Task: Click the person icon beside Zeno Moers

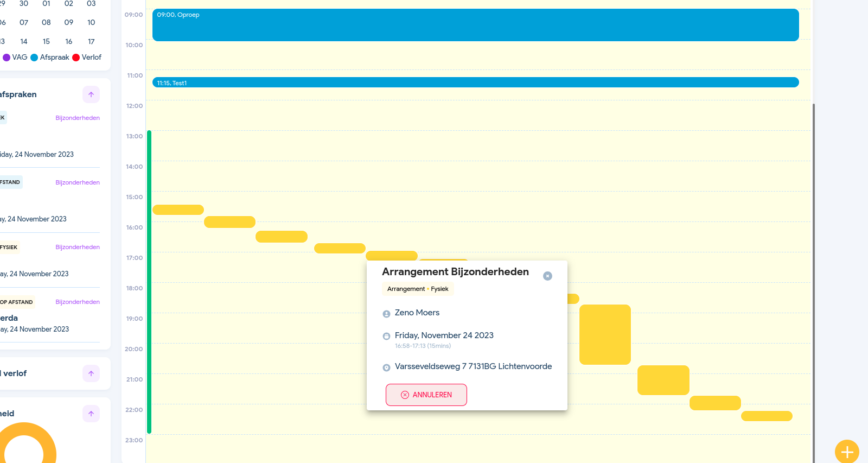Action: point(386,314)
